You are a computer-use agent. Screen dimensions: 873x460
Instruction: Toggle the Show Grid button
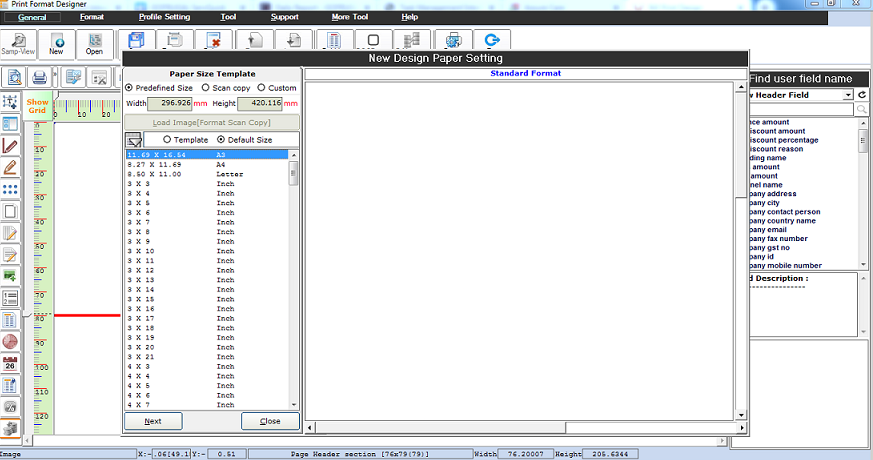point(37,106)
